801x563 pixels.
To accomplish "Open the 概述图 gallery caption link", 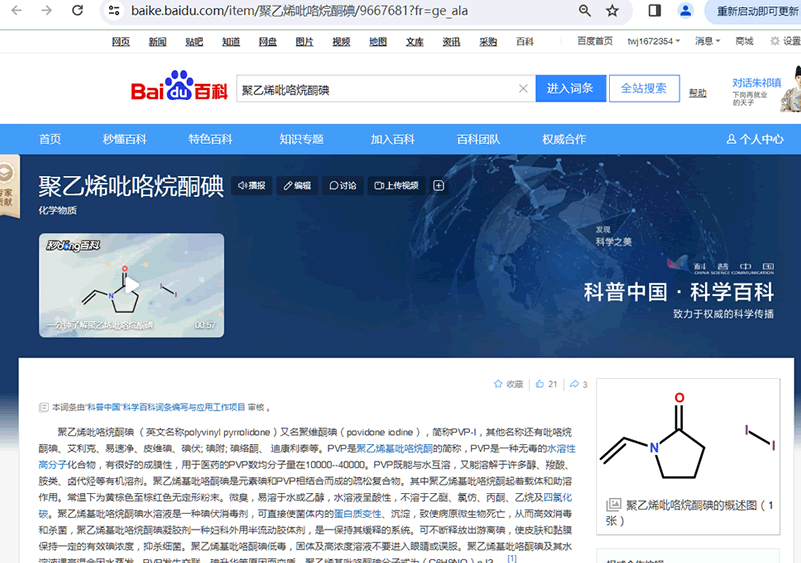I will [691, 512].
